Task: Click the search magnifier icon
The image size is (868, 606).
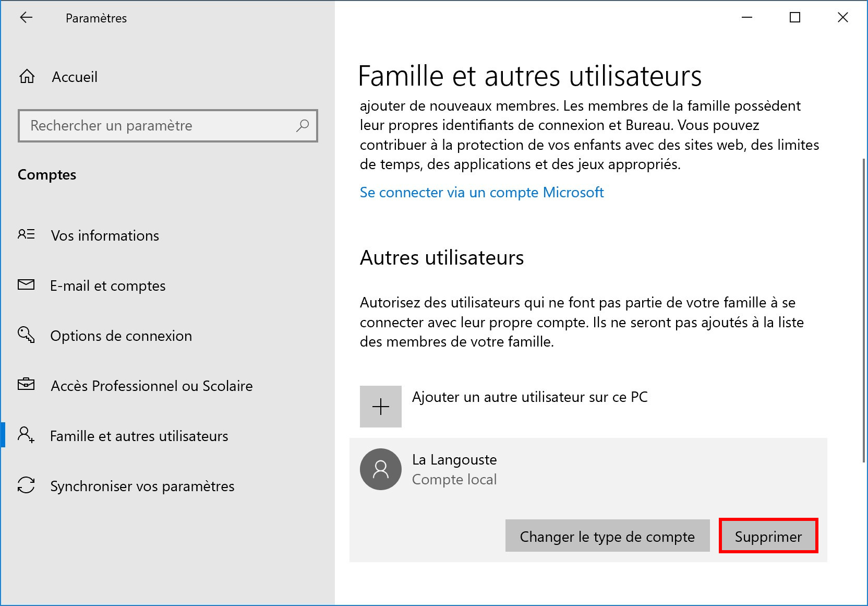Action: click(x=303, y=126)
